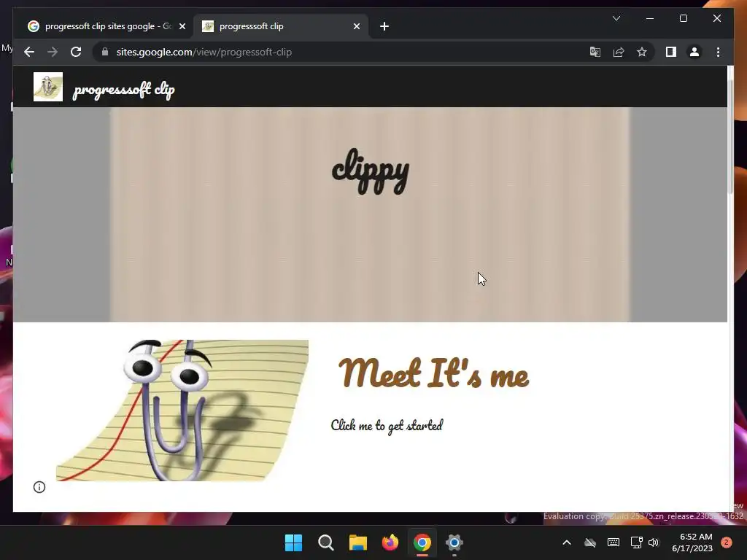Screen dimensions: 747x560
Task: Click the clippy banner heading
Action: 370,171
